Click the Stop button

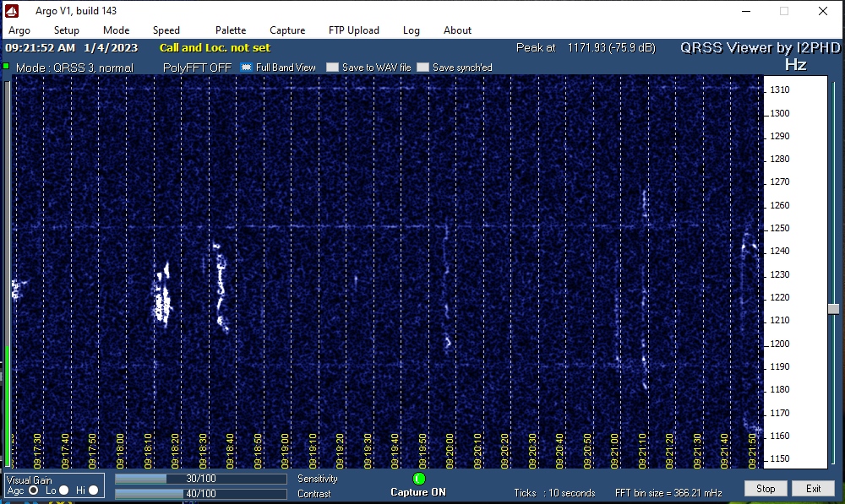pos(766,489)
